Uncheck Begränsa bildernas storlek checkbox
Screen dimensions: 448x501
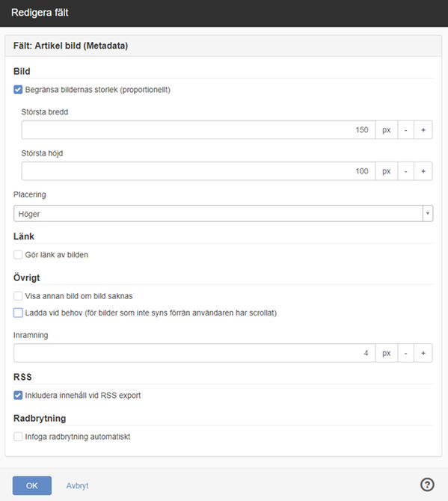coord(18,90)
